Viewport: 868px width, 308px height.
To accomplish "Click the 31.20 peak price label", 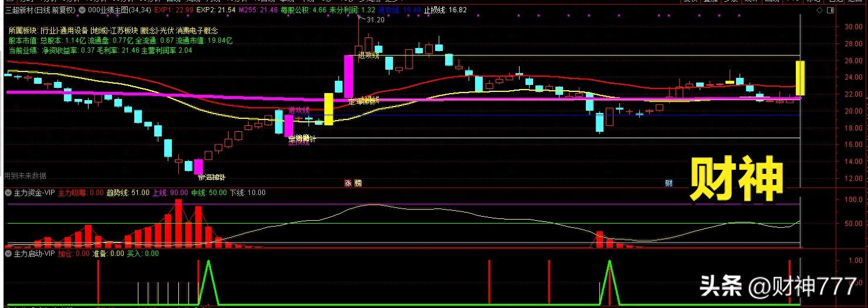I will point(375,20).
